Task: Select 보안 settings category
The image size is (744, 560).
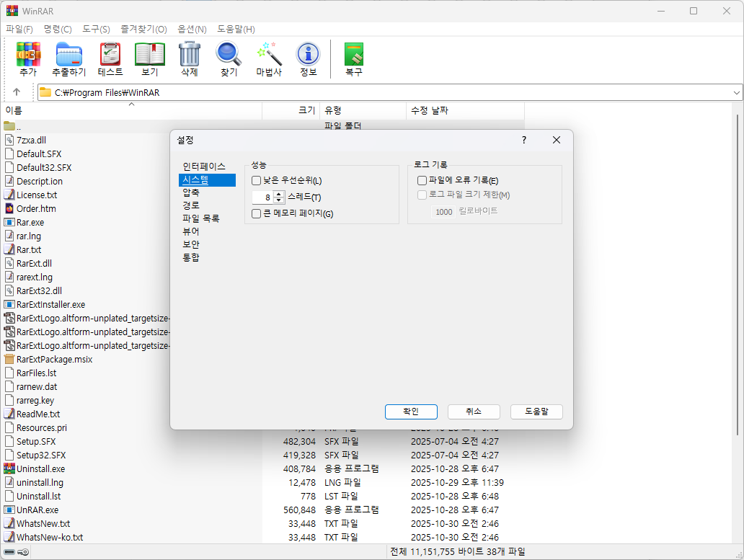Action: [x=191, y=244]
